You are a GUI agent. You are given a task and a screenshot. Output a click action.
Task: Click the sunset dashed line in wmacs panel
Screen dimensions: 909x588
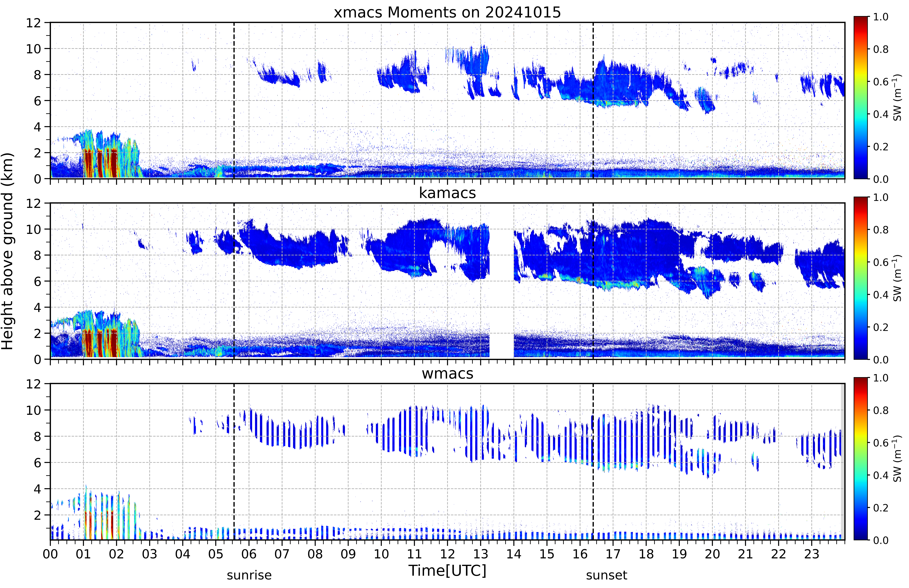pyautogui.click(x=593, y=462)
